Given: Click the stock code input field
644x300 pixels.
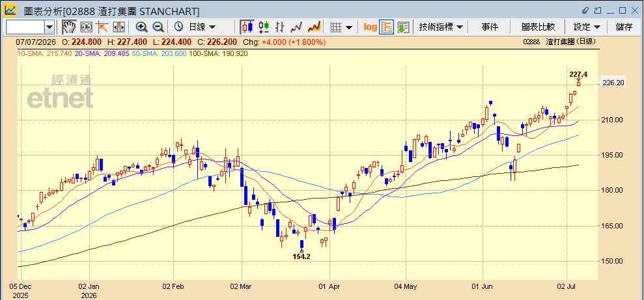Looking at the screenshot, I should click(25, 27).
